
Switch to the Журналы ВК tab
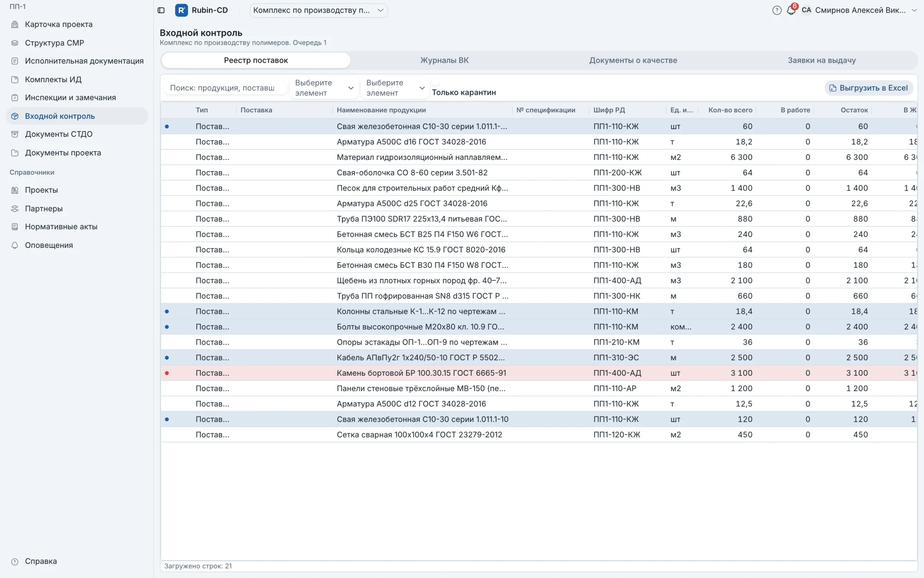[444, 61]
